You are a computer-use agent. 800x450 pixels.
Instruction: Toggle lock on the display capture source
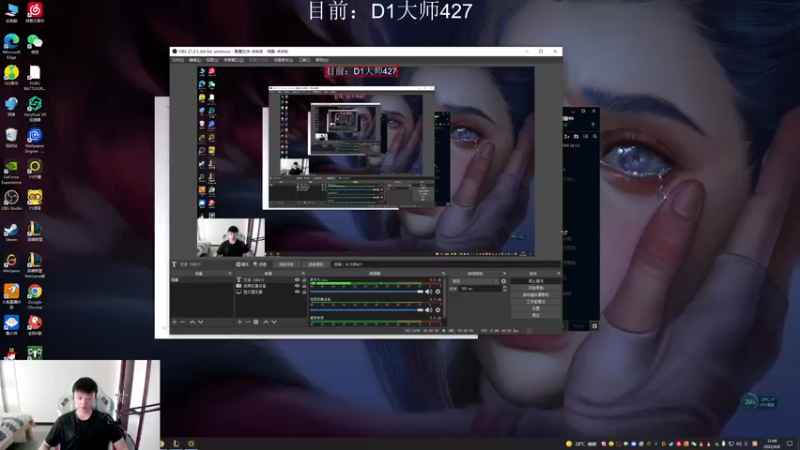click(304, 292)
